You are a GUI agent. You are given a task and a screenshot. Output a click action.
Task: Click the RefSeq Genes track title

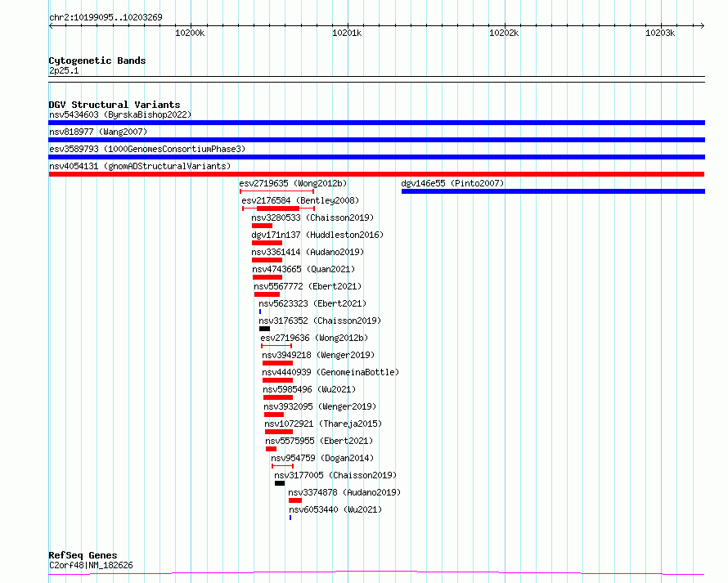pyautogui.click(x=83, y=556)
